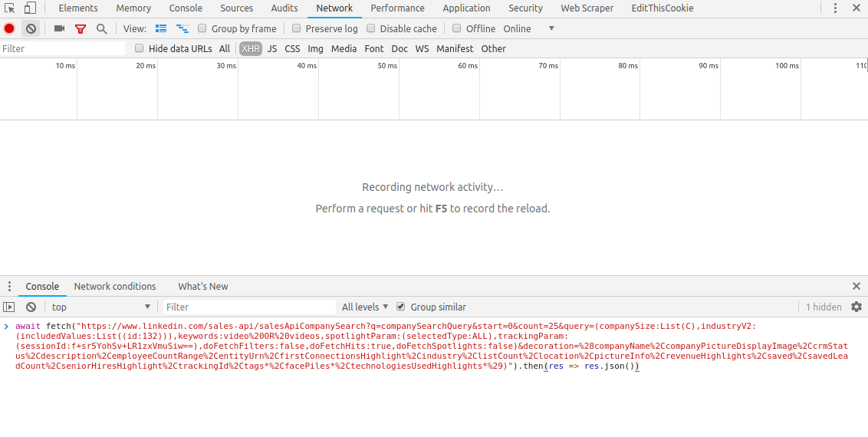Open the Network conditions drawer tab
The width and height of the screenshot is (868, 437).
tap(114, 287)
